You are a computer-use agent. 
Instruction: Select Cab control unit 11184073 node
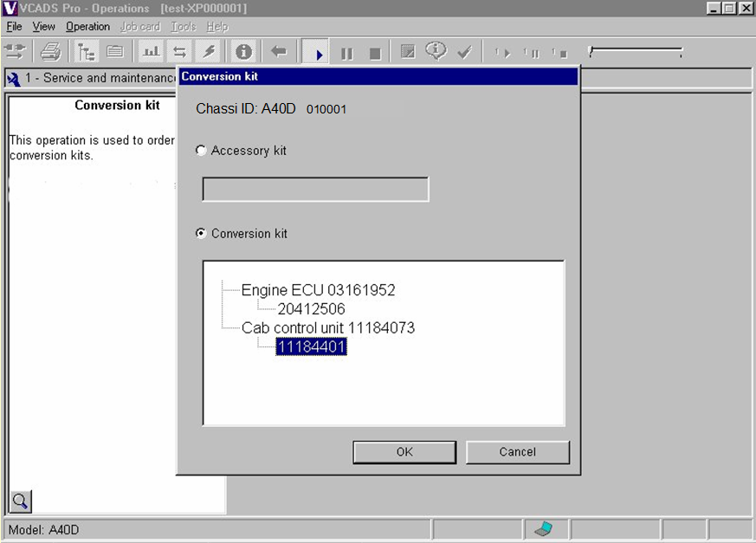[328, 328]
